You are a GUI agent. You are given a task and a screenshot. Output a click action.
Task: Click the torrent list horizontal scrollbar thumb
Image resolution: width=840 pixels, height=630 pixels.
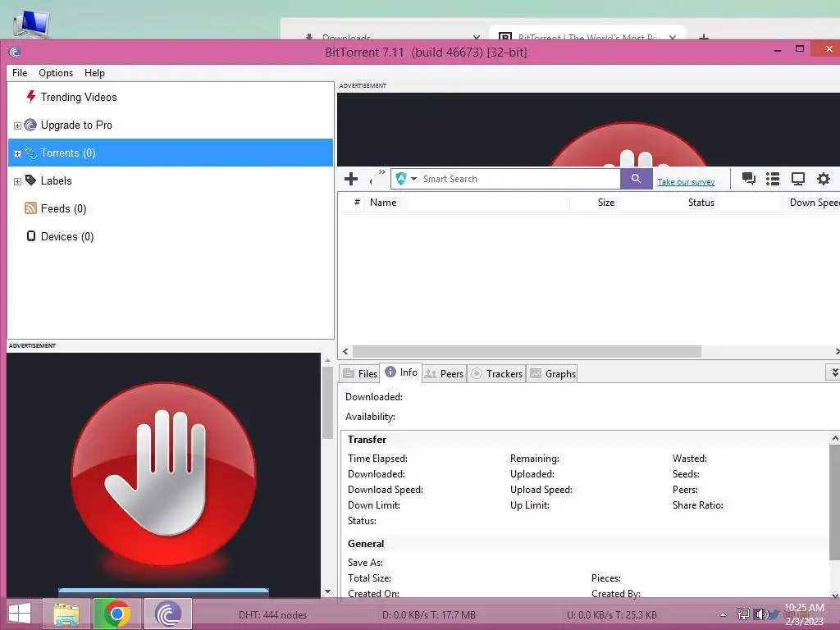point(527,351)
